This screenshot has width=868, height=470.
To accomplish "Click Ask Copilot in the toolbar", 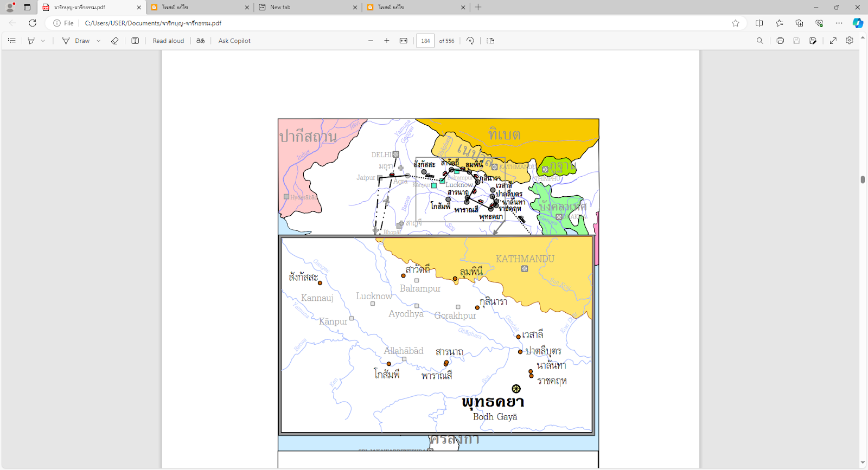I will click(x=234, y=41).
